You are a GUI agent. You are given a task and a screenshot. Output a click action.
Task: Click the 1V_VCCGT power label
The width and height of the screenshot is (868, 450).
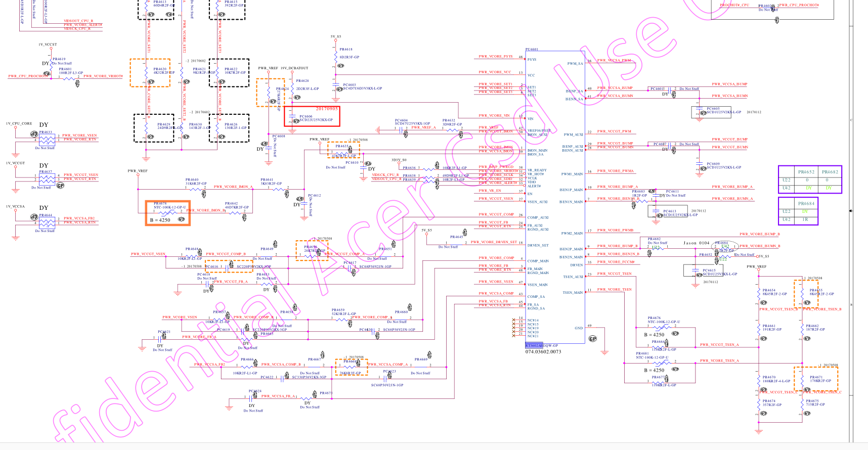click(15, 163)
